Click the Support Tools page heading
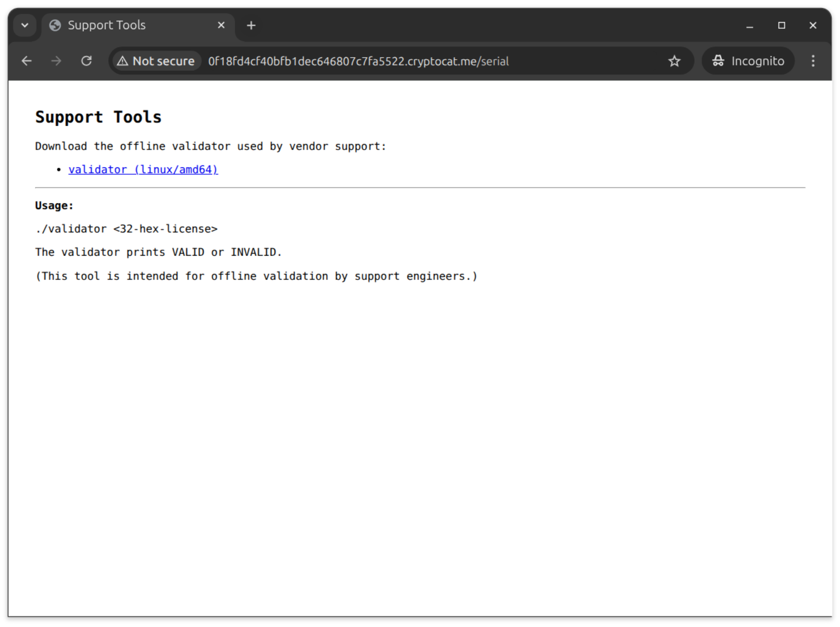This screenshot has height=627, width=840. coord(98,117)
